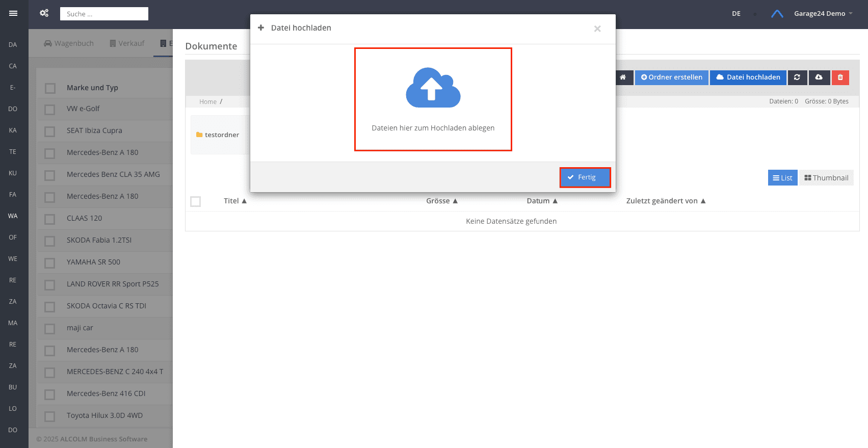This screenshot has width=868, height=448.
Task: Click the Ordner erstellen button
Action: pyautogui.click(x=672, y=77)
